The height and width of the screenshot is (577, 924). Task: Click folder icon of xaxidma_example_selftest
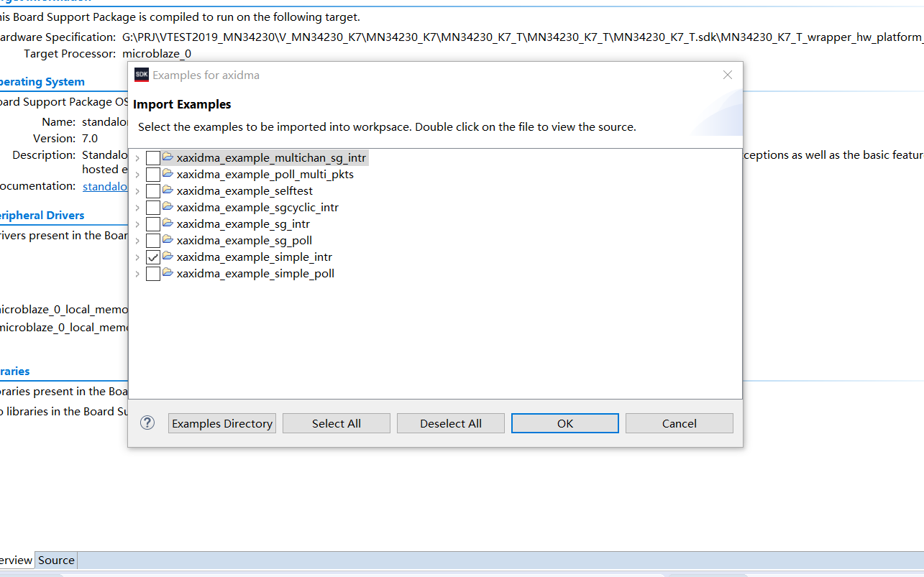pos(168,190)
